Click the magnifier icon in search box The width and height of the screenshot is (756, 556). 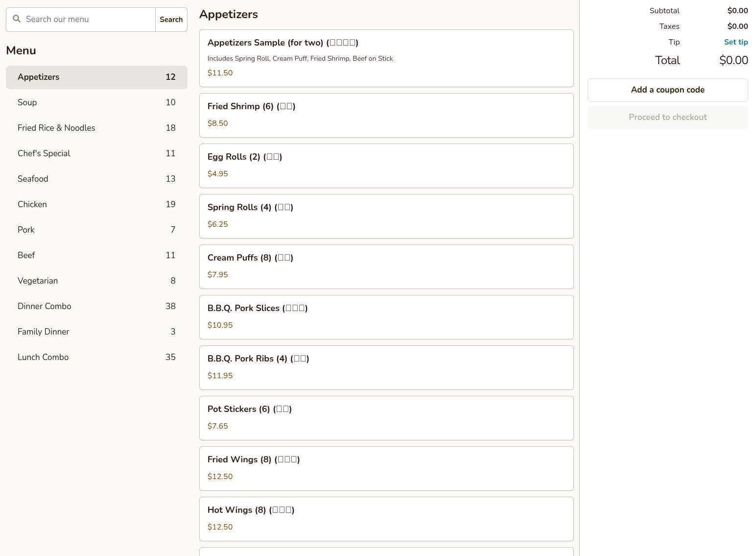pos(17,19)
